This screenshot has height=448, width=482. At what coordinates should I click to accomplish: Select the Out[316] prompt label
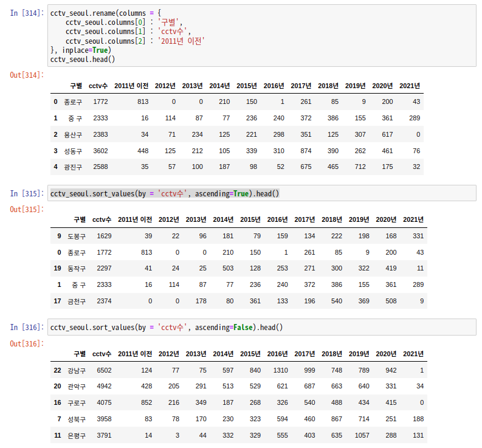(27, 343)
